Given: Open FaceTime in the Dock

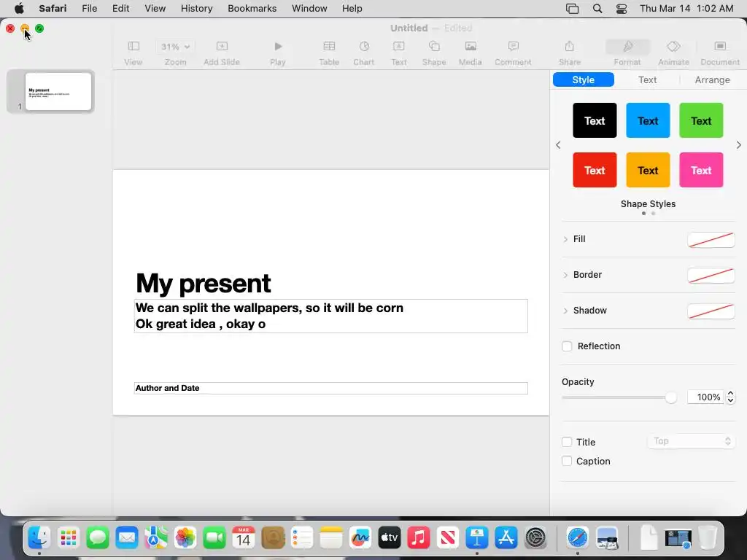Looking at the screenshot, I should point(214,538).
